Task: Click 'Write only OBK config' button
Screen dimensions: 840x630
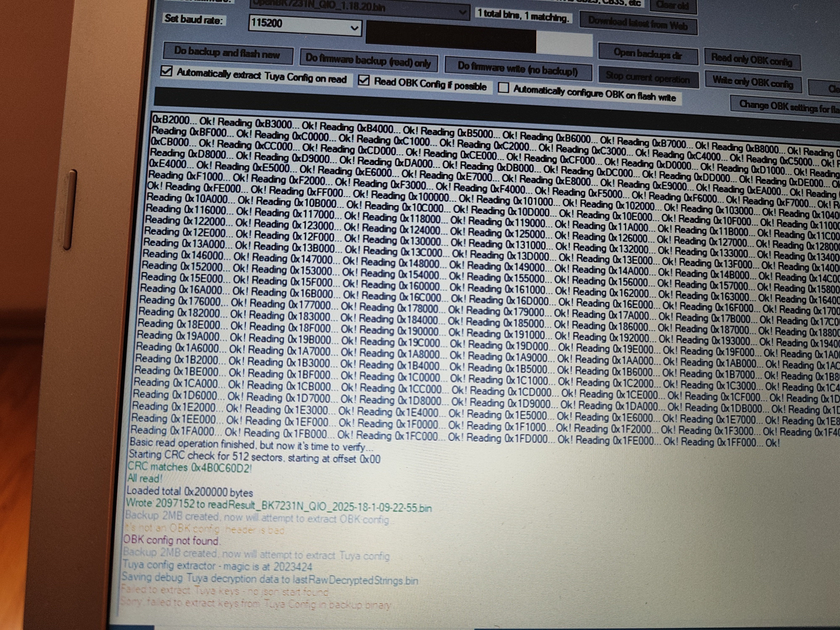Action: click(x=753, y=82)
